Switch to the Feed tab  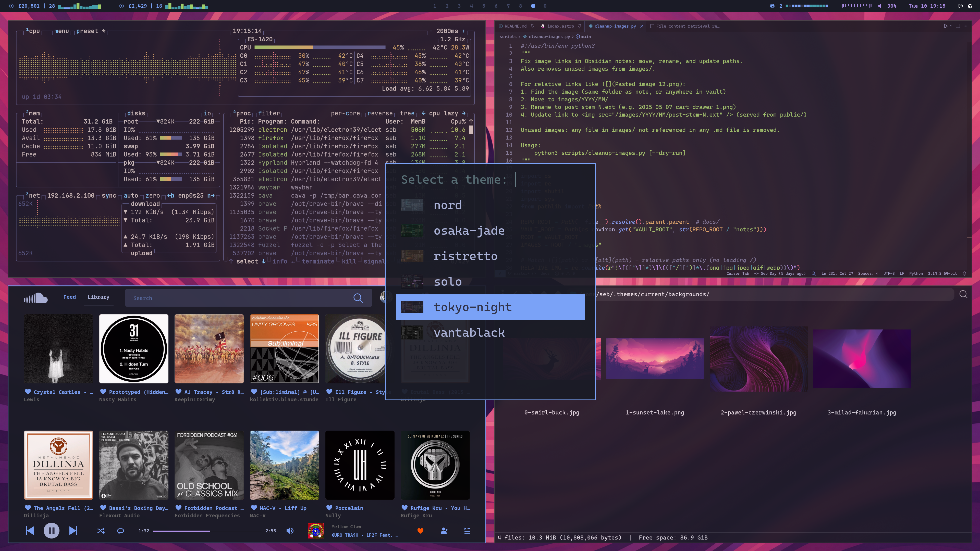point(69,297)
